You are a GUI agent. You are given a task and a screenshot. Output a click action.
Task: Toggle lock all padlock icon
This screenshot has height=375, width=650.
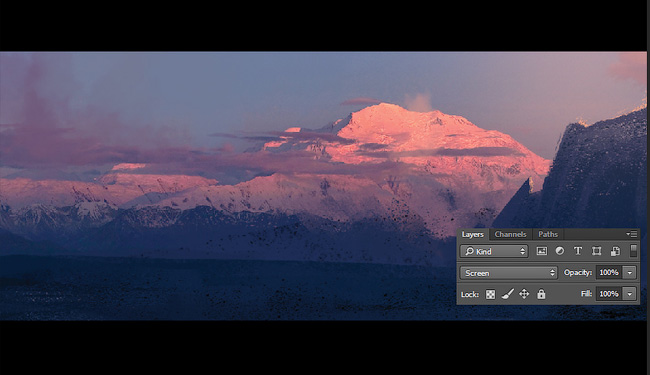pyautogui.click(x=541, y=294)
